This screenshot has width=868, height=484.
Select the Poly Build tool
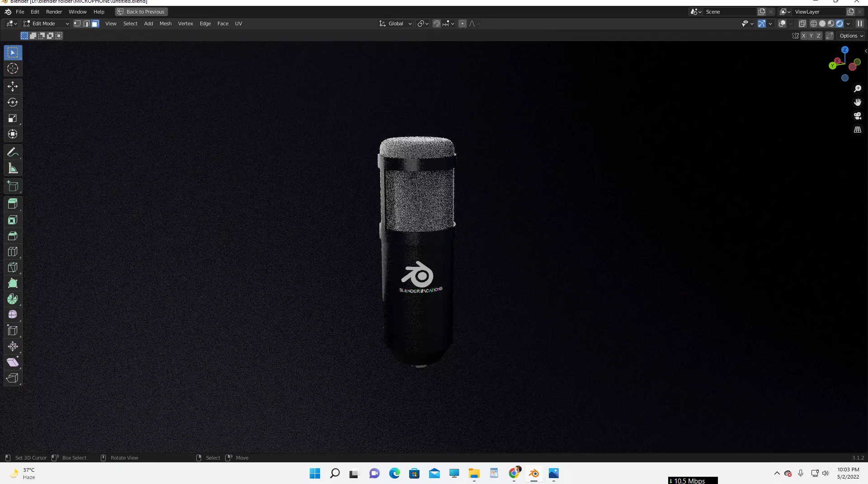pos(13,283)
